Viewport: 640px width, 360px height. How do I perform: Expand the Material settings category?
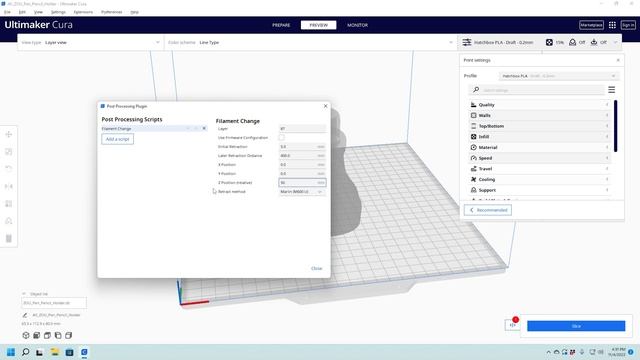point(540,147)
